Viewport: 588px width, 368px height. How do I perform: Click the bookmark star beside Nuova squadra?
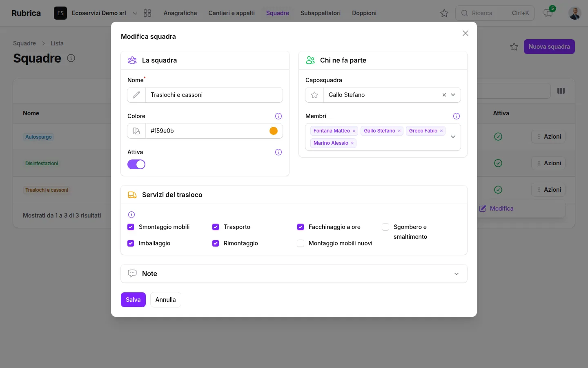[x=514, y=47]
